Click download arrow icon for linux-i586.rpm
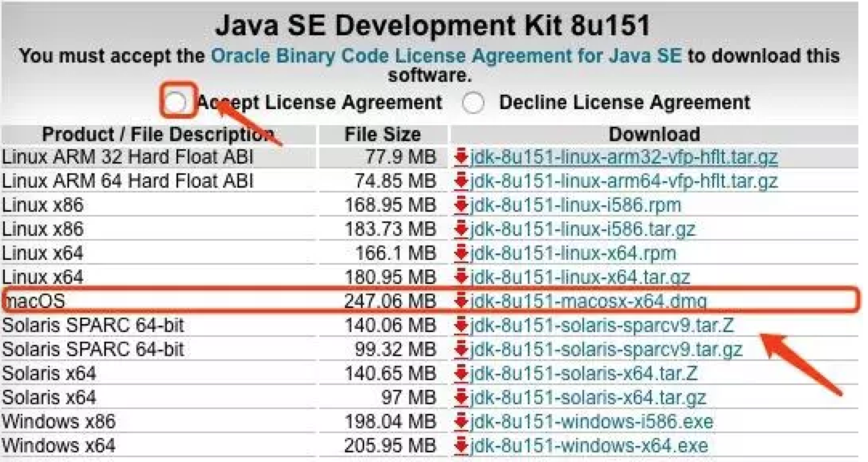868x462 pixels. (x=461, y=205)
